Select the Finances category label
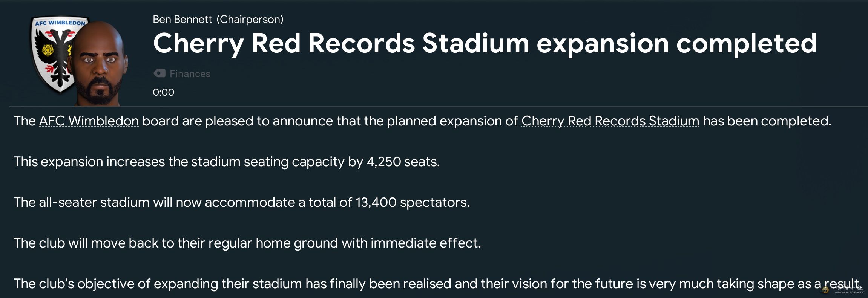Screen dimensions: 868x298 190,74
